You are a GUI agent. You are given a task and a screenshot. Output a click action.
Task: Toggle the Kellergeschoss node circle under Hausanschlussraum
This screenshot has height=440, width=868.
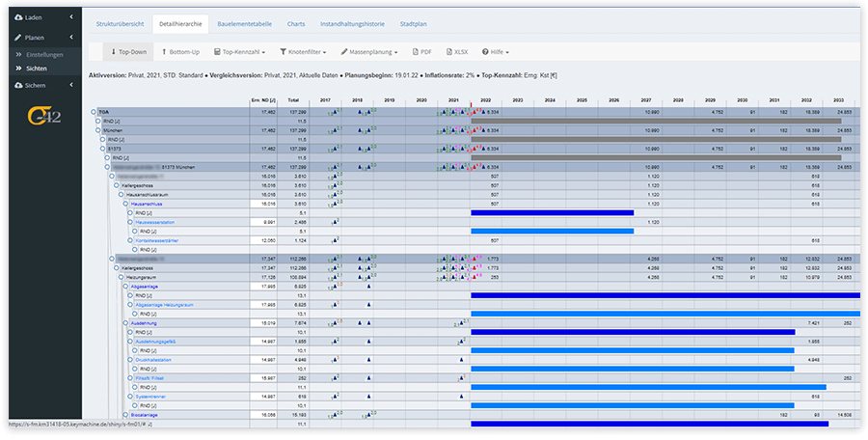point(116,185)
